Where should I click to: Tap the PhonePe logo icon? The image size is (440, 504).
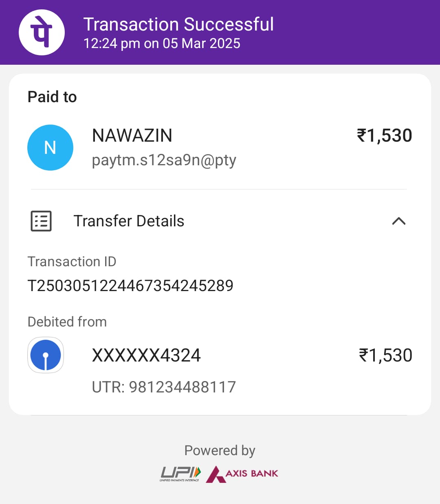[42, 32]
